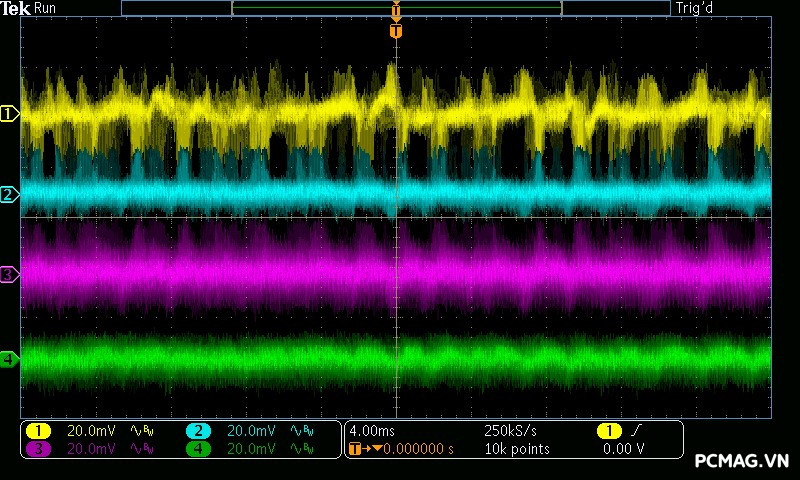The height and width of the screenshot is (480, 800).
Task: Click the Tek logo in the corner
Action: [16, 8]
